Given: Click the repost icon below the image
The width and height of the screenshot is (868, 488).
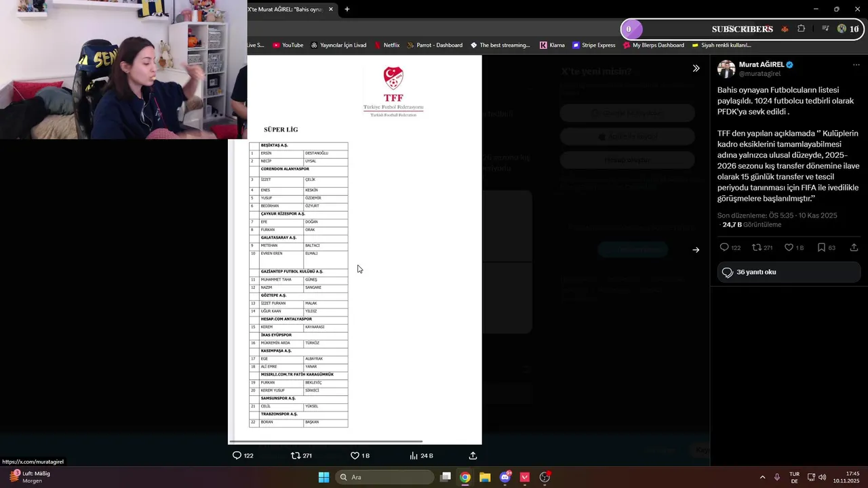Looking at the screenshot, I should [x=296, y=455].
